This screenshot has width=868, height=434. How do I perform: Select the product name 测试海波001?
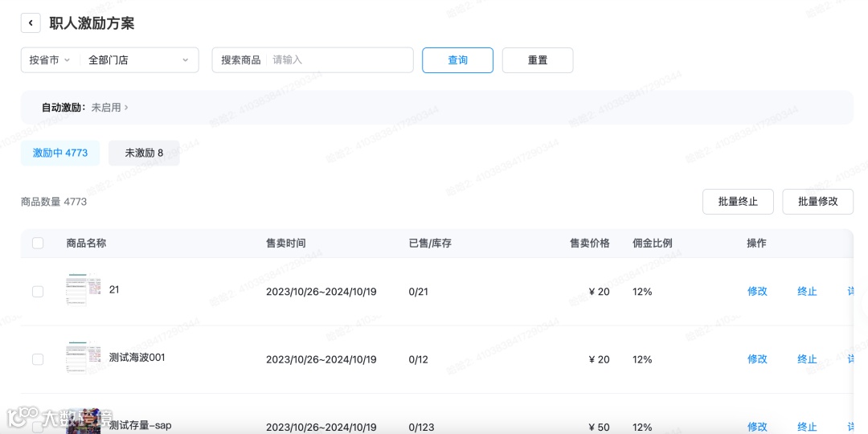[x=137, y=358]
